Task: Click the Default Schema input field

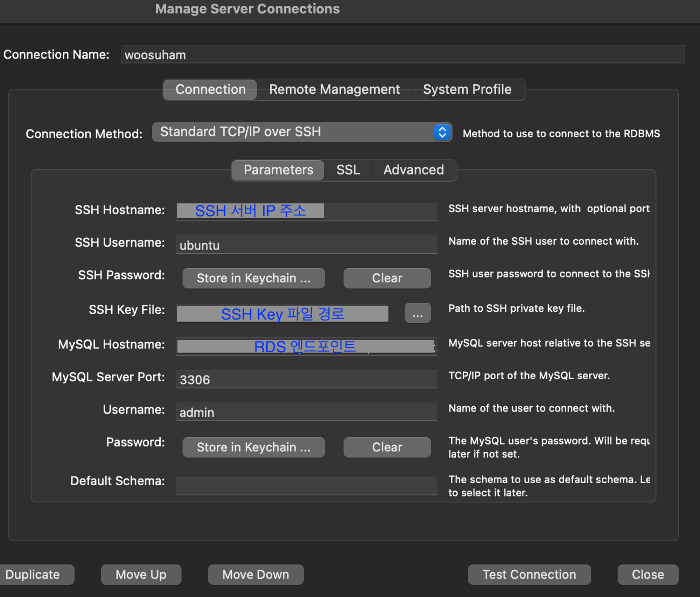Action: (306, 486)
